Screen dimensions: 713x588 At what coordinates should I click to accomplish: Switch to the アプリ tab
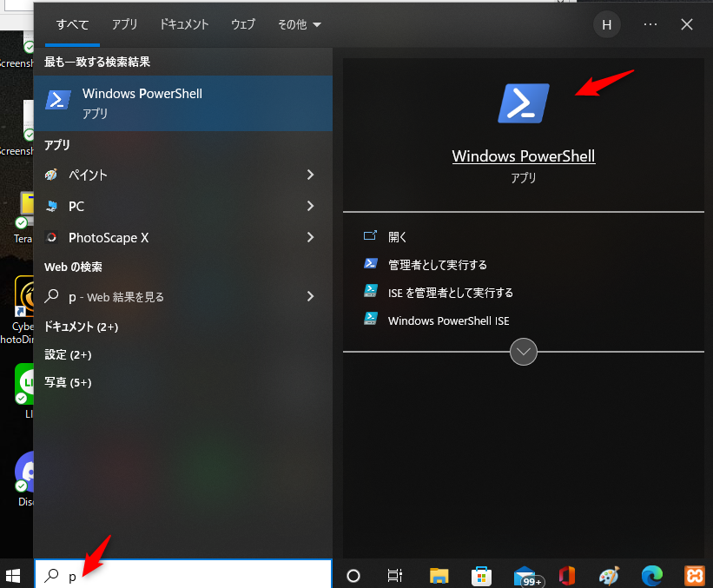pos(124,24)
